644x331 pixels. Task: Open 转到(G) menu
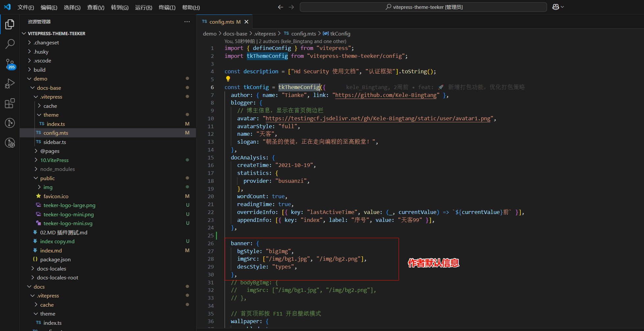(x=120, y=7)
